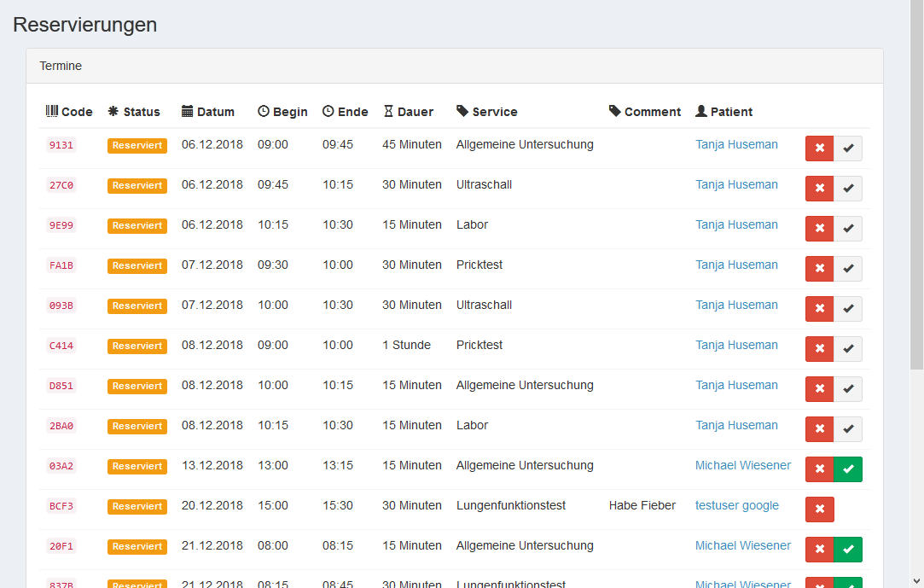Toggle confirmation off for reservation 03A2
Image resolution: width=924 pixels, height=588 pixels.
tap(848, 469)
